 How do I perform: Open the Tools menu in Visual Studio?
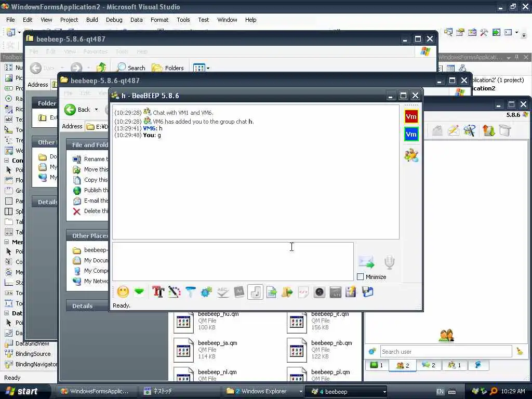183,20
